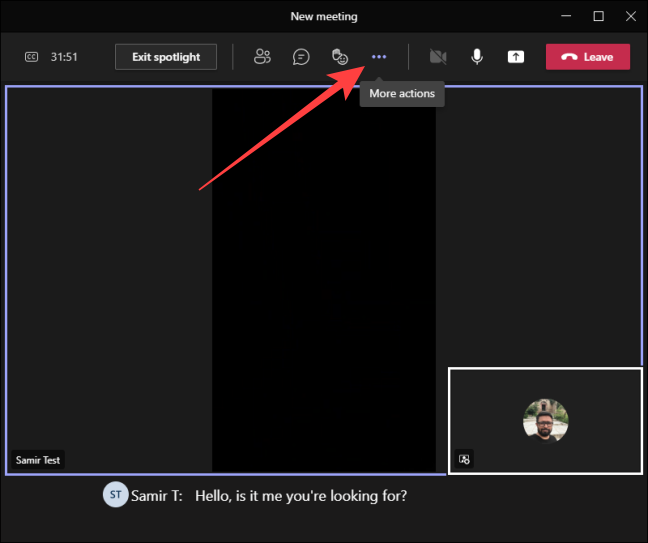Click the Exit spotlight button
Screen dimensions: 648x543
166,57
